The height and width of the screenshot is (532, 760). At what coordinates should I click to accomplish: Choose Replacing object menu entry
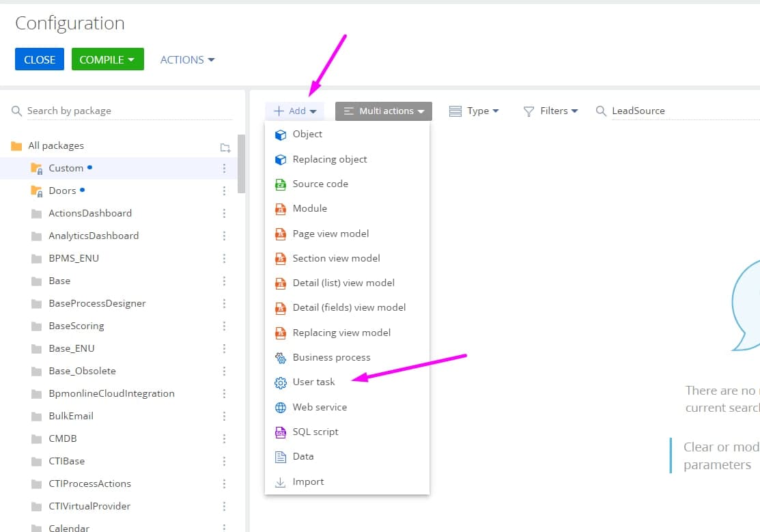pyautogui.click(x=347, y=160)
